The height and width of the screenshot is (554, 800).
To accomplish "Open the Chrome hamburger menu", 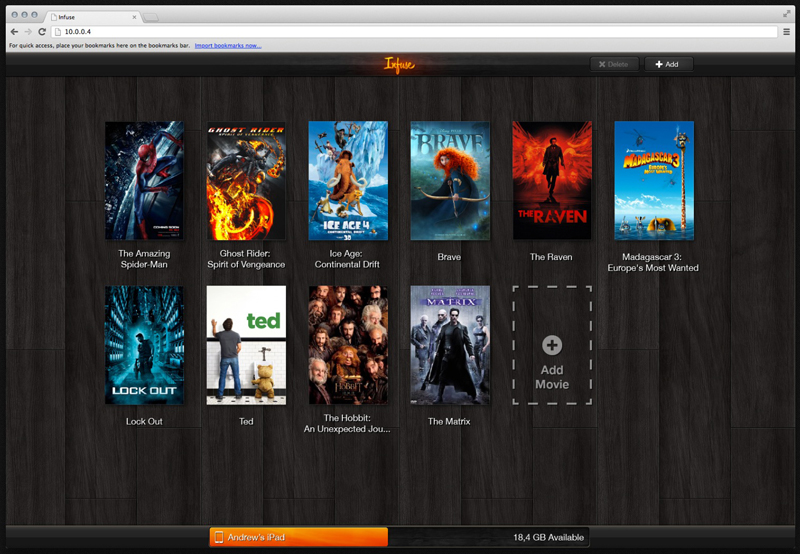I will coord(786,32).
